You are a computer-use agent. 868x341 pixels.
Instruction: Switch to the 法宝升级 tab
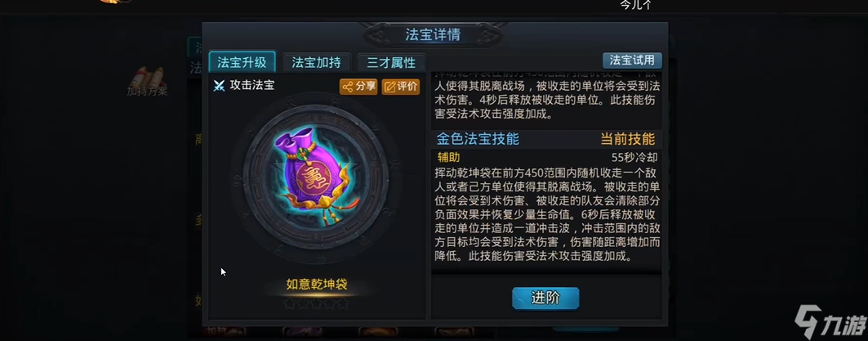pyautogui.click(x=242, y=62)
